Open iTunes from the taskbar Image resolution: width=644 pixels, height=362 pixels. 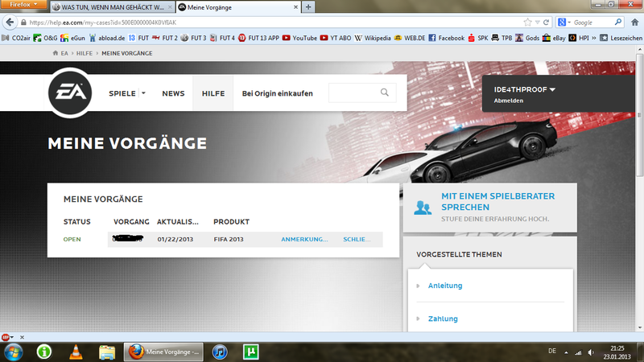[220, 352]
